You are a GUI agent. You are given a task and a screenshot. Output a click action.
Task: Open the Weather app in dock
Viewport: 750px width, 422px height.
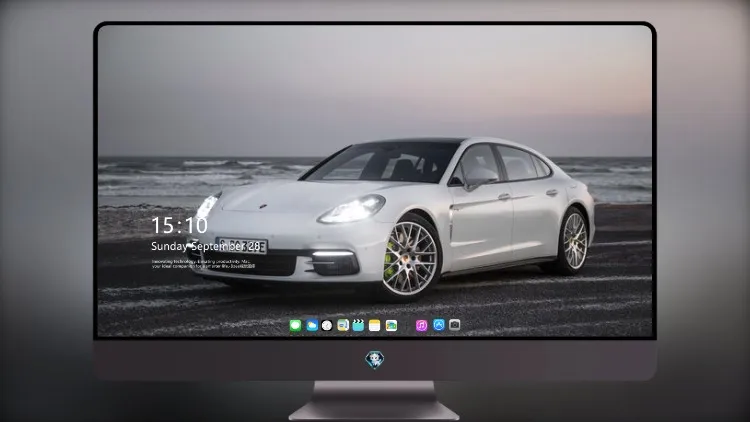click(x=312, y=326)
